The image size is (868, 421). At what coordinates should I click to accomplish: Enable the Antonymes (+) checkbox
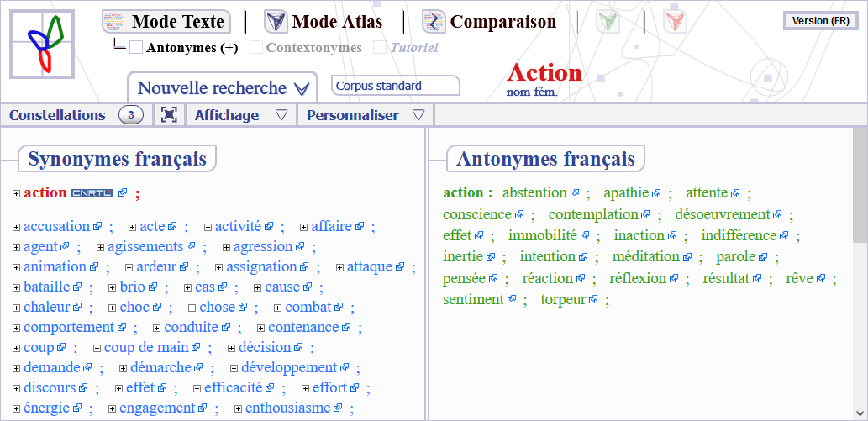(x=136, y=48)
